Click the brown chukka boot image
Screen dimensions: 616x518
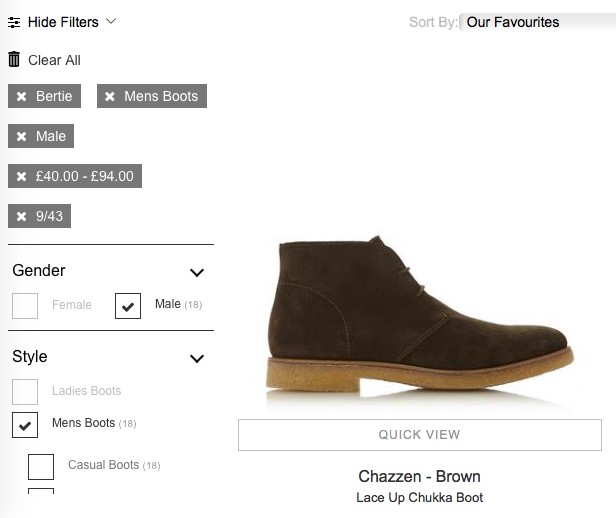pos(420,318)
